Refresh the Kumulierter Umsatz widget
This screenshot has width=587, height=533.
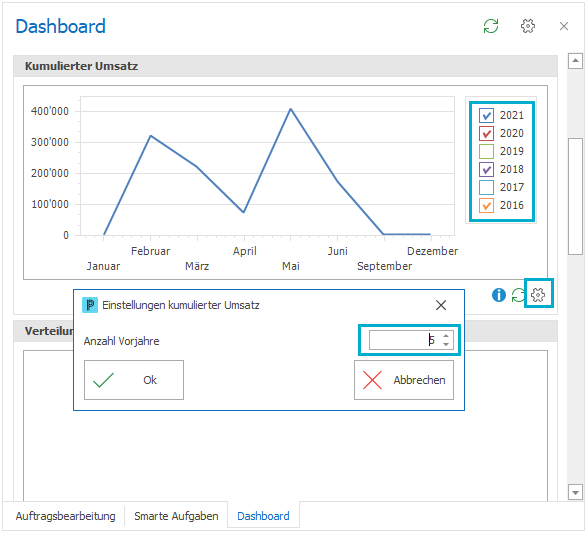tap(518, 295)
